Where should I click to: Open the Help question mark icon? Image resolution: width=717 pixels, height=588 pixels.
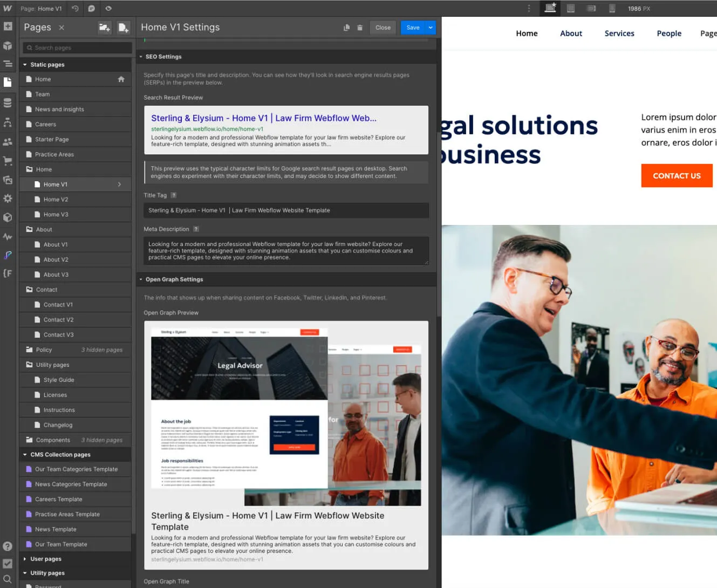point(8,546)
